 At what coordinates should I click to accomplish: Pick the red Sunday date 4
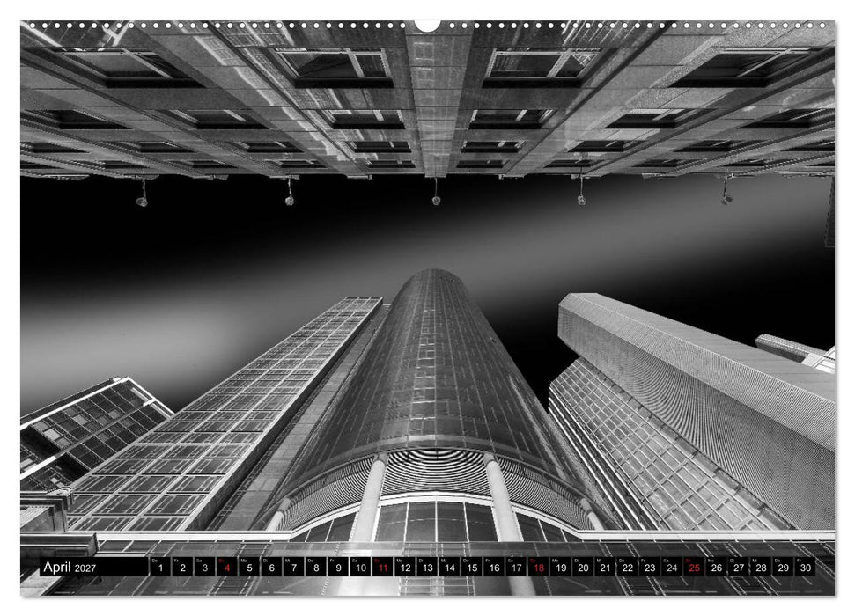227,567
